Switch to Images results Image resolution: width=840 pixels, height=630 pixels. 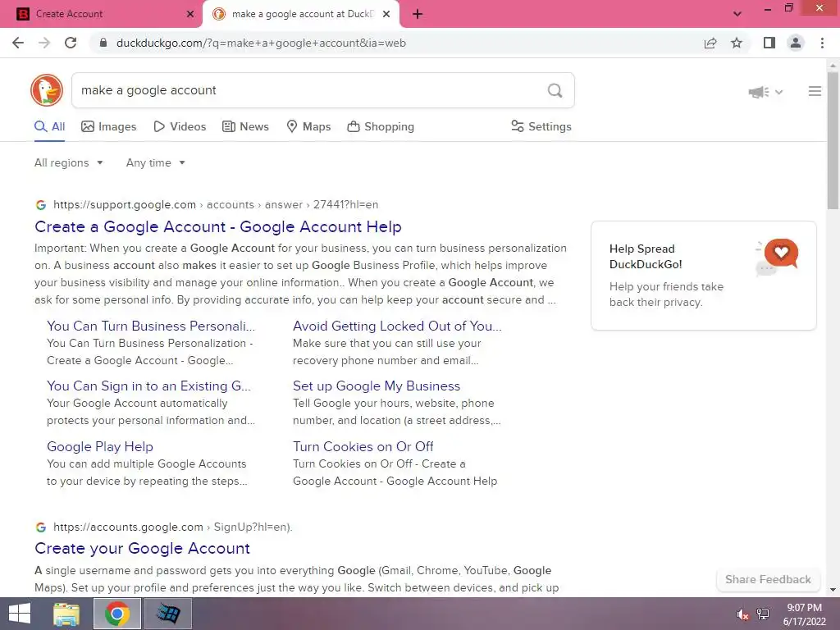coord(108,126)
